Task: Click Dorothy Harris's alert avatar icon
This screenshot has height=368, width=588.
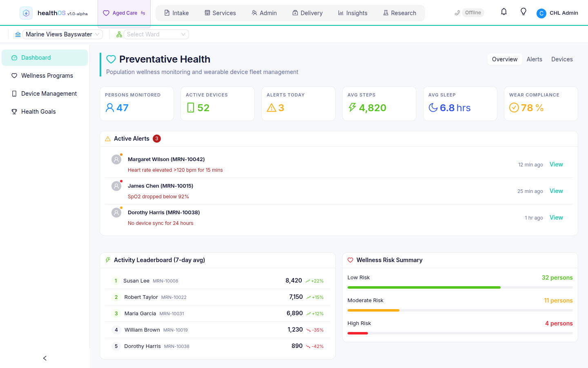Action: click(116, 213)
